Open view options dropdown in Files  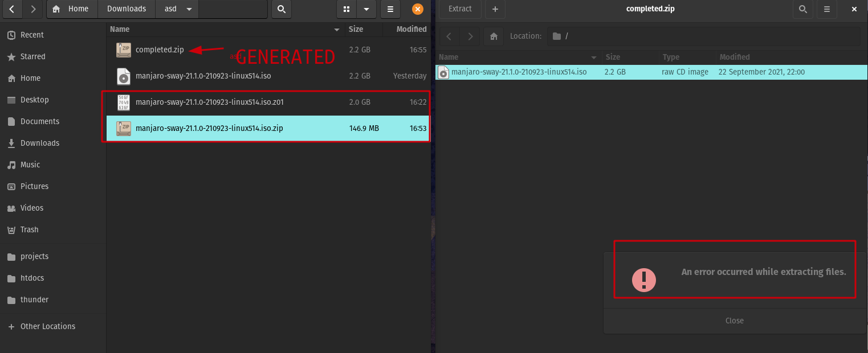[x=366, y=9]
